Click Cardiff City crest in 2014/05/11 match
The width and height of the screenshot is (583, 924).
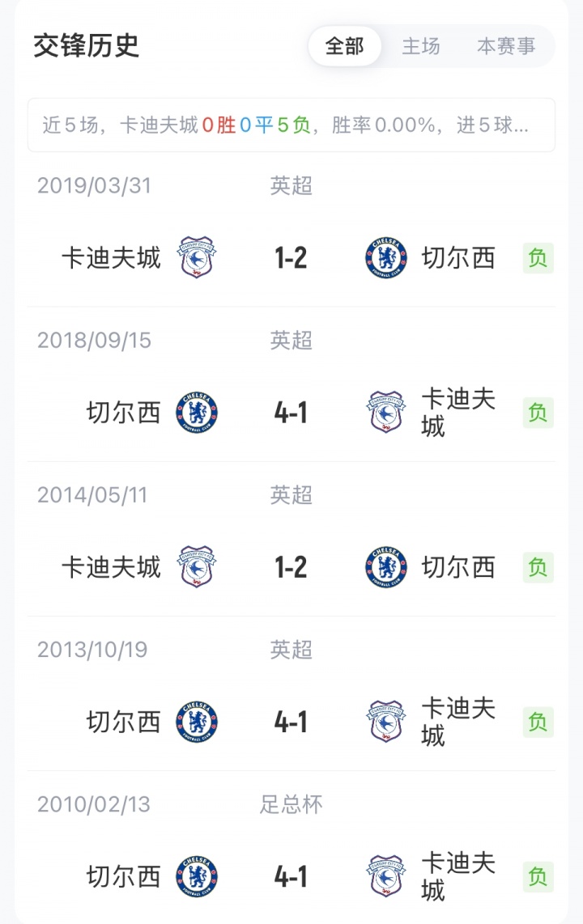(x=197, y=567)
